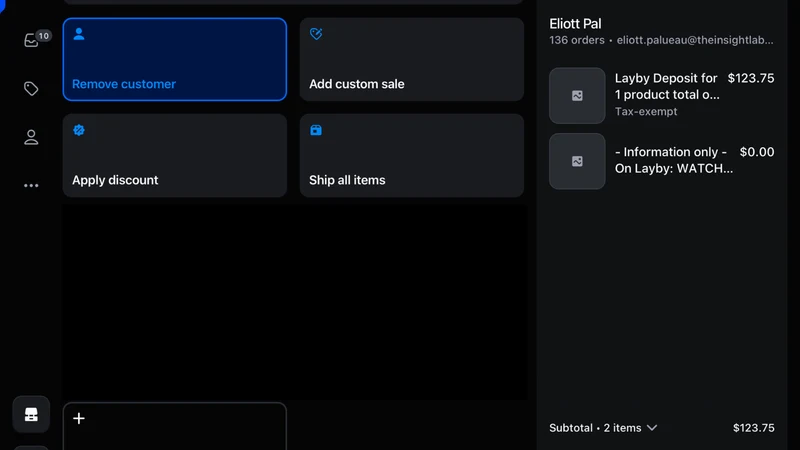This screenshot has height=450, width=800.
Task: Open the more options ellipsis in sidebar
Action: click(x=31, y=185)
